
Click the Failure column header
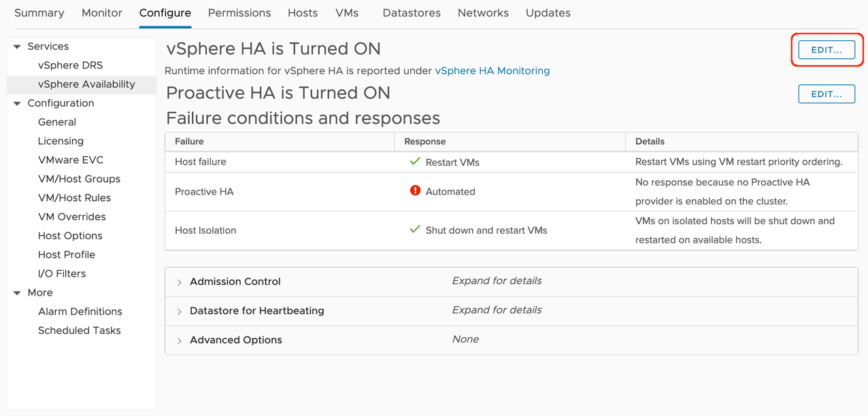188,141
